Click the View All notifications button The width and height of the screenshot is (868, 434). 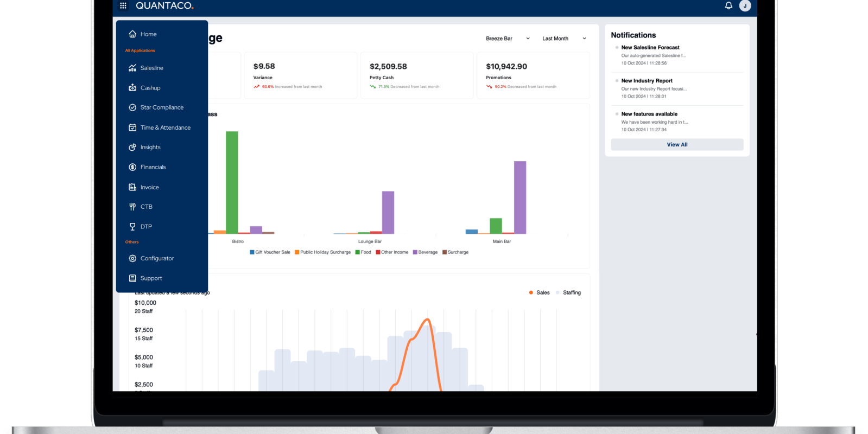coord(677,145)
